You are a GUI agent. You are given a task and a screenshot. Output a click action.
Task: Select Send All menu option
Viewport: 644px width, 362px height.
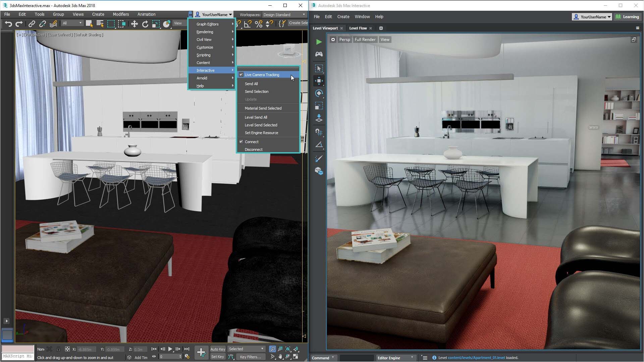251,83
